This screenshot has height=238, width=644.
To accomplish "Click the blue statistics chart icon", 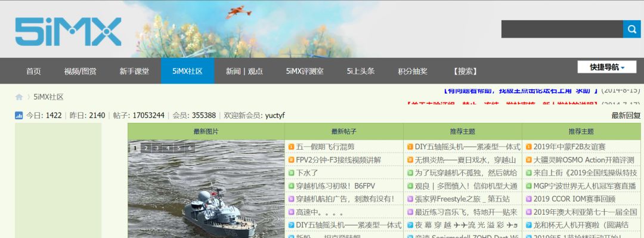I will [19, 116].
